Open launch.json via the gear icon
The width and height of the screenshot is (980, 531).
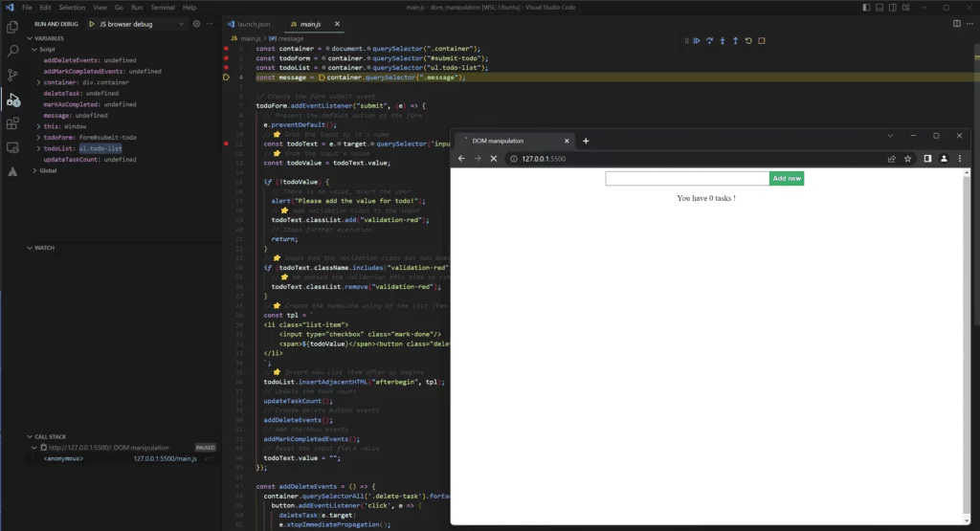tap(196, 24)
